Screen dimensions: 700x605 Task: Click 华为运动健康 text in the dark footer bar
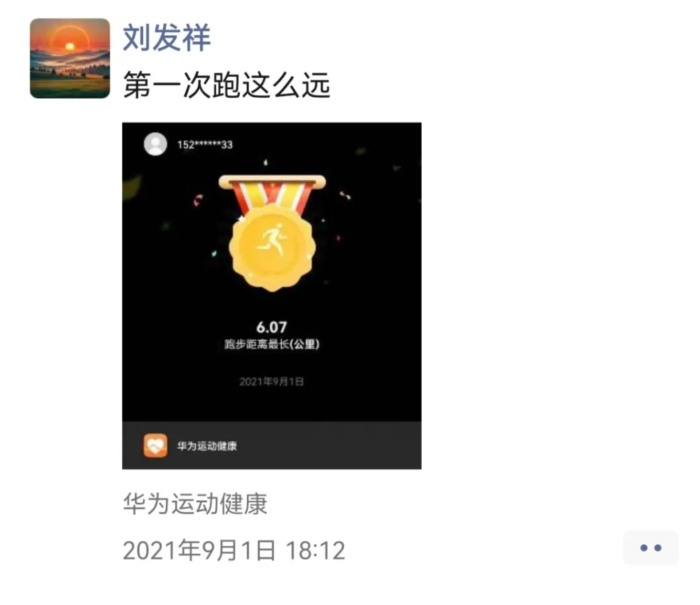206,446
